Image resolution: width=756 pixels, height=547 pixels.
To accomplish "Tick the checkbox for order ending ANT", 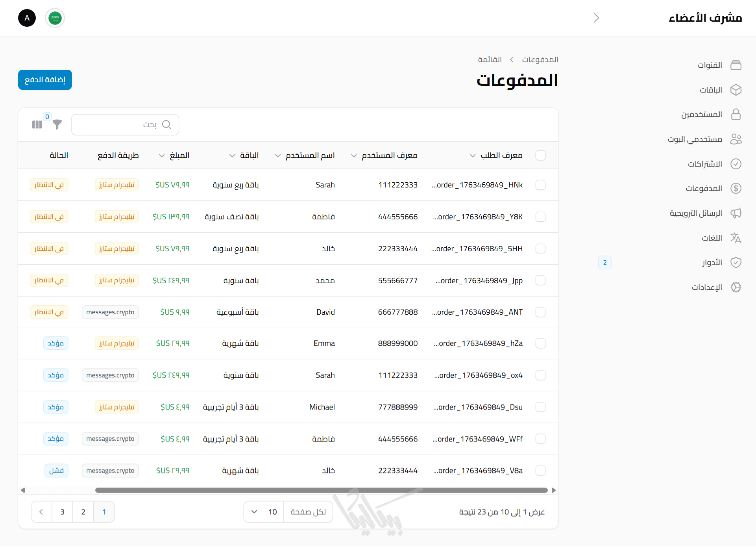I will [540, 312].
